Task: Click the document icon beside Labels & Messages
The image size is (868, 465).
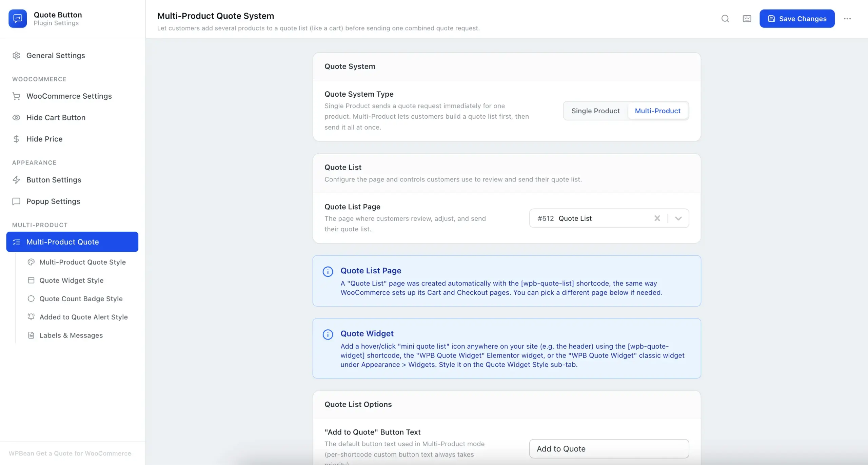Action: (x=31, y=335)
